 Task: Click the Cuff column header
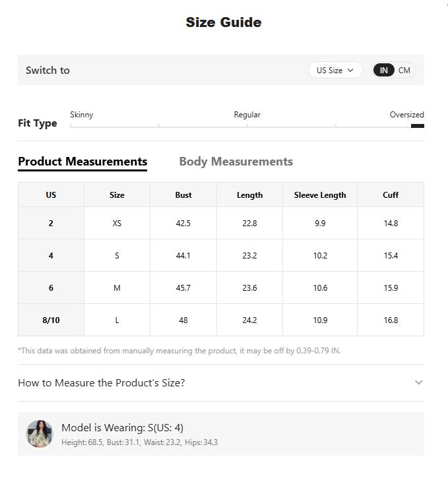pos(391,195)
